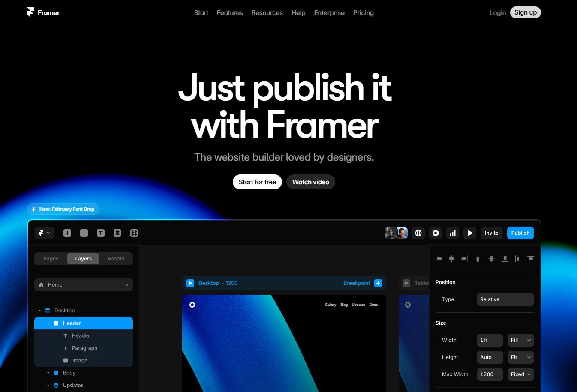
Task: Open the Start nav menu item
Action: pyautogui.click(x=201, y=13)
